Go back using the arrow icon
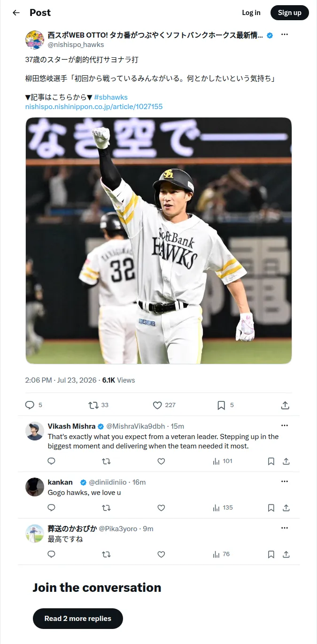 (16, 13)
